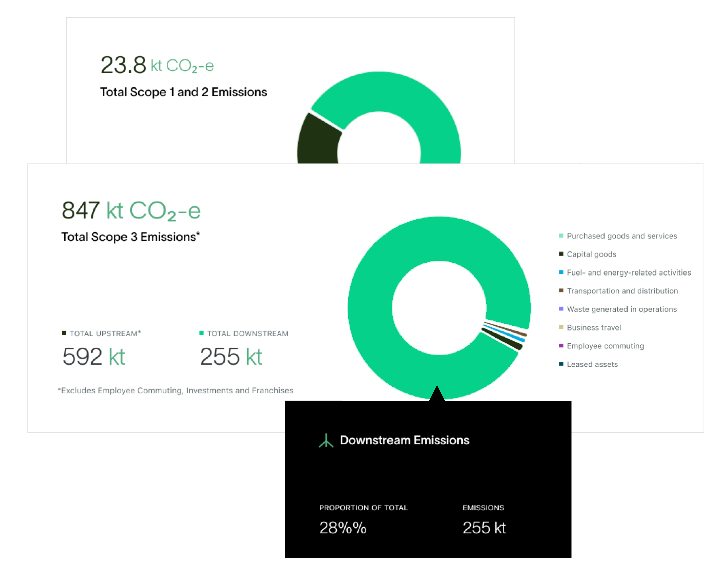Select Fuel- and energy-related activities swatch
The height and width of the screenshot is (581, 728).
coord(561,272)
